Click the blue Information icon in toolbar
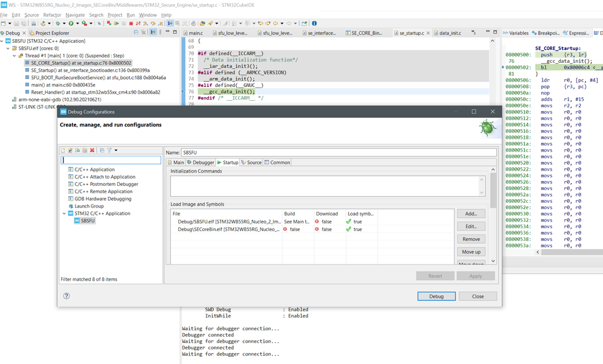 click(314, 24)
